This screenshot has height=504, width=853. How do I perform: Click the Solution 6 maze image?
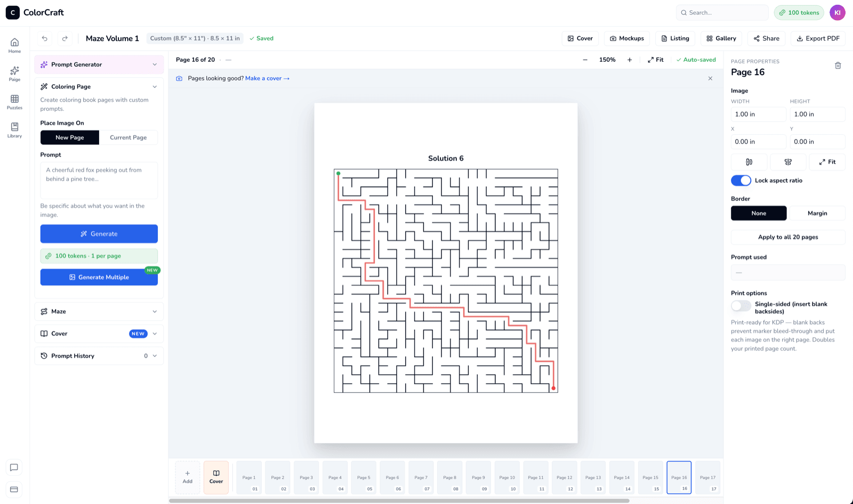pyautogui.click(x=446, y=281)
